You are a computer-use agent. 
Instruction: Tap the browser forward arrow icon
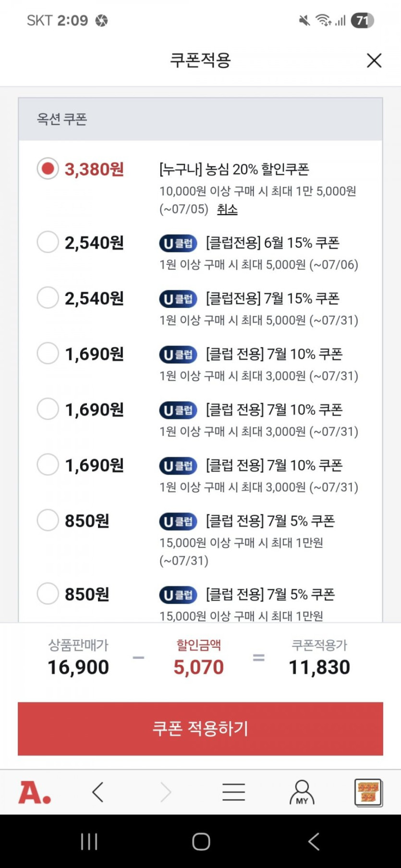pos(166,792)
